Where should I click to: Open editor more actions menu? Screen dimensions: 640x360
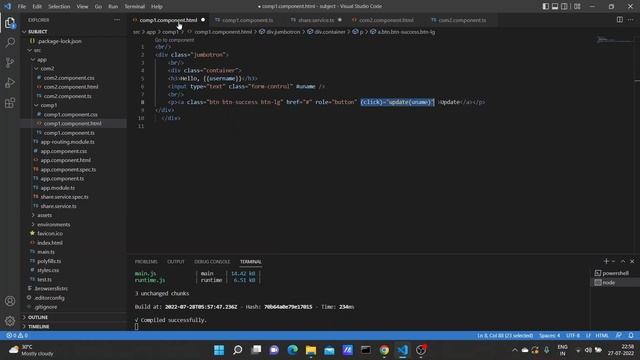click(x=631, y=20)
